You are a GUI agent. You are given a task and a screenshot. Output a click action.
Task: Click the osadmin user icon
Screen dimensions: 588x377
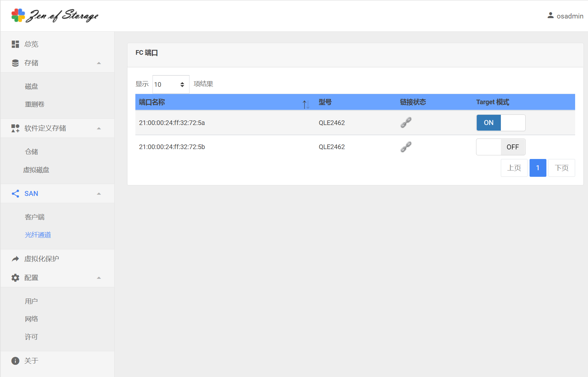(550, 16)
